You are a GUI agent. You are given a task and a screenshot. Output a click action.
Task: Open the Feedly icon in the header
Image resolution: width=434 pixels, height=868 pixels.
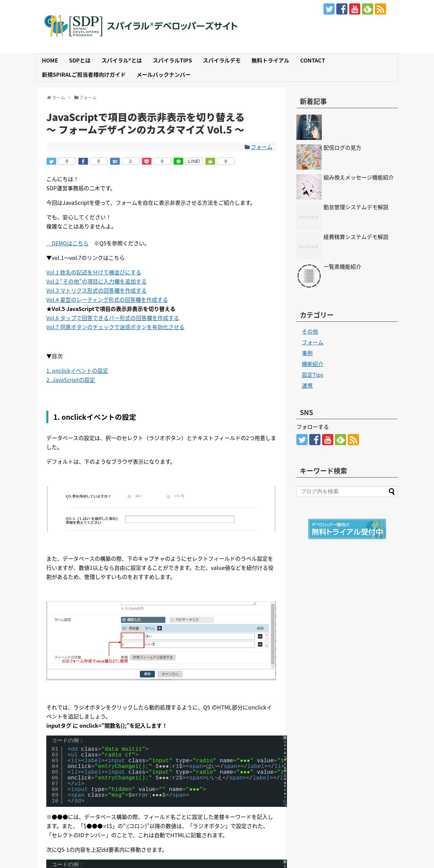367,9
